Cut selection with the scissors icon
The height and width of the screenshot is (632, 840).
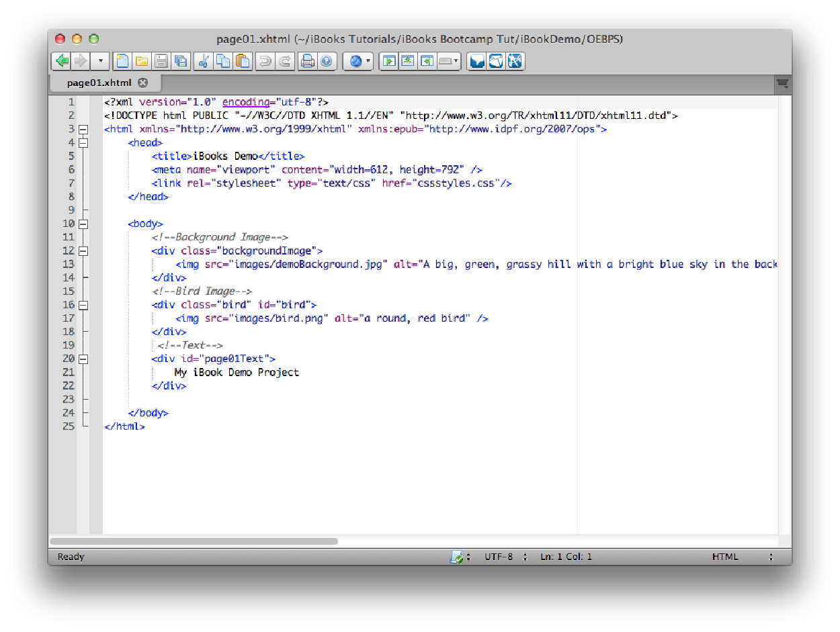[x=203, y=61]
